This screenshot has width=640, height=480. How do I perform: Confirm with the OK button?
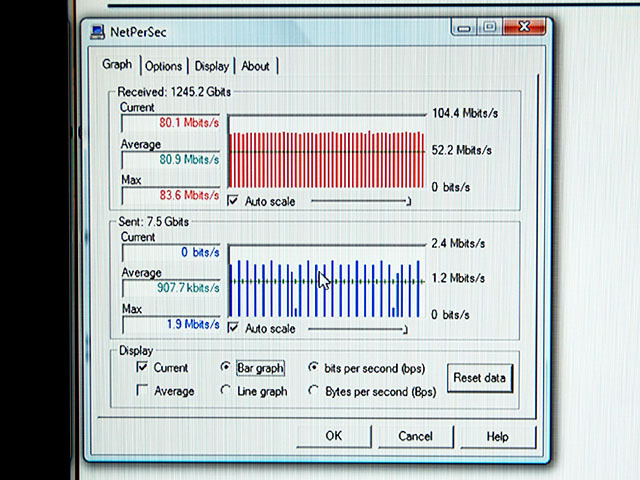(x=334, y=436)
